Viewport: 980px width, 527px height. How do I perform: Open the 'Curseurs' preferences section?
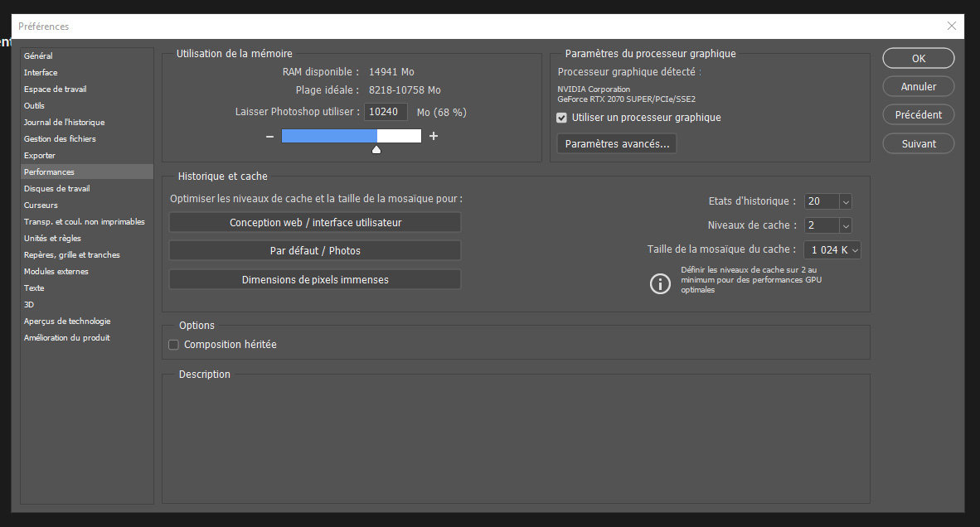(x=41, y=205)
